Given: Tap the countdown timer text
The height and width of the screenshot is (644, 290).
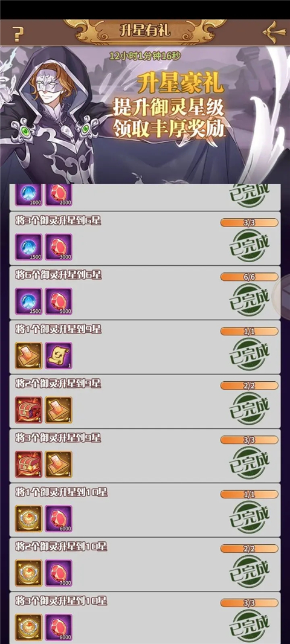Looking at the screenshot, I should (145, 55).
